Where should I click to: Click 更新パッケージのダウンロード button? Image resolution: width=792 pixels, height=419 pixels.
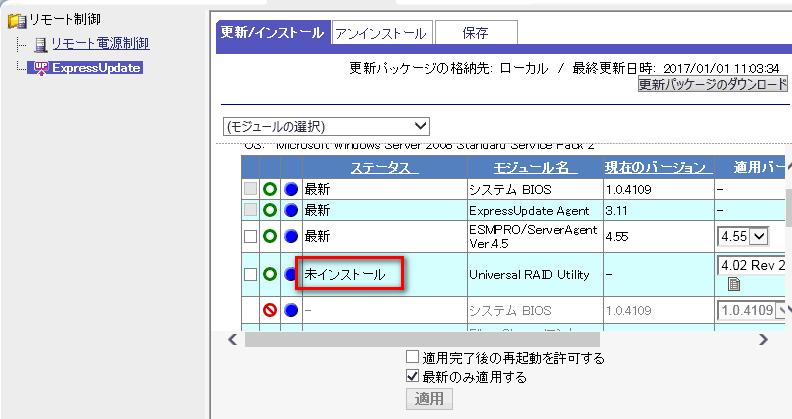point(713,85)
